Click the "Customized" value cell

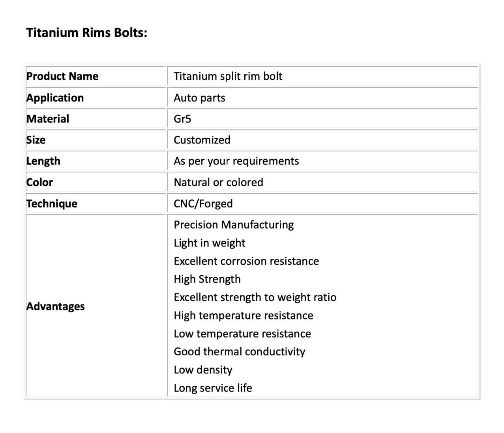pyautogui.click(x=202, y=140)
